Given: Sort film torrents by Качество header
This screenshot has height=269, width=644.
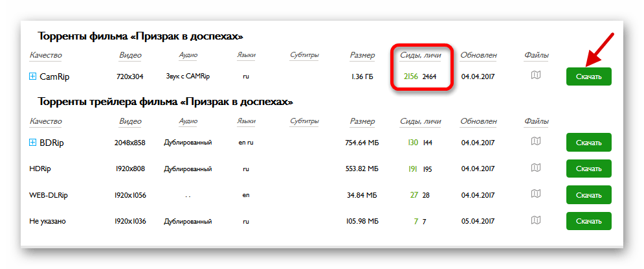Looking at the screenshot, I should tap(45, 55).
